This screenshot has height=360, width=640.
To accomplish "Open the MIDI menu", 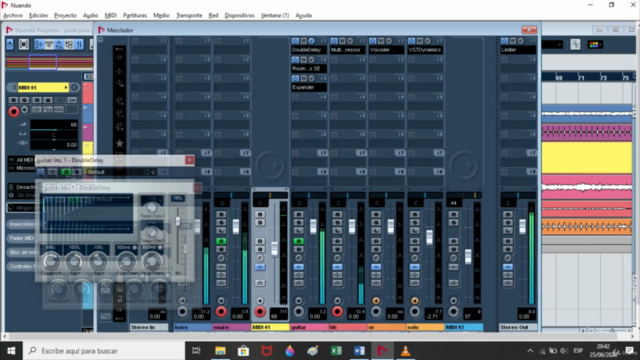I will (x=111, y=15).
